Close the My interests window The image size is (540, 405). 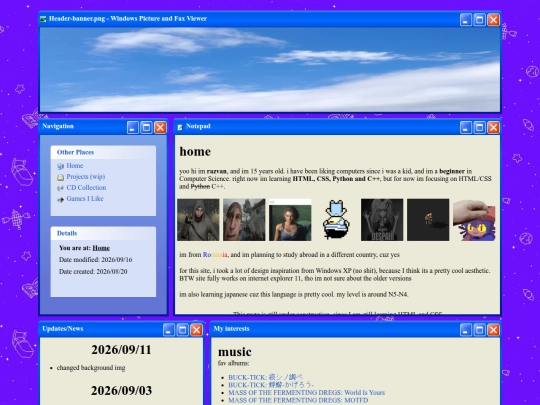coord(494,330)
